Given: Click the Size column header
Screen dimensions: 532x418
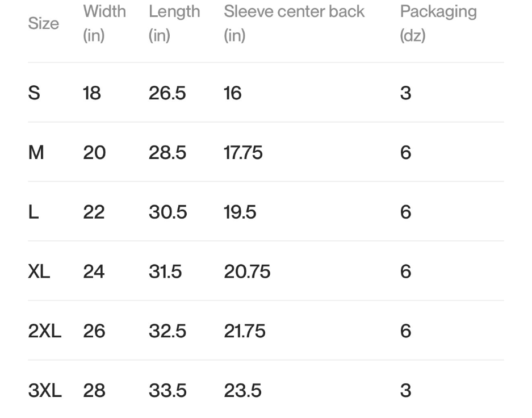Looking at the screenshot, I should click(43, 23).
